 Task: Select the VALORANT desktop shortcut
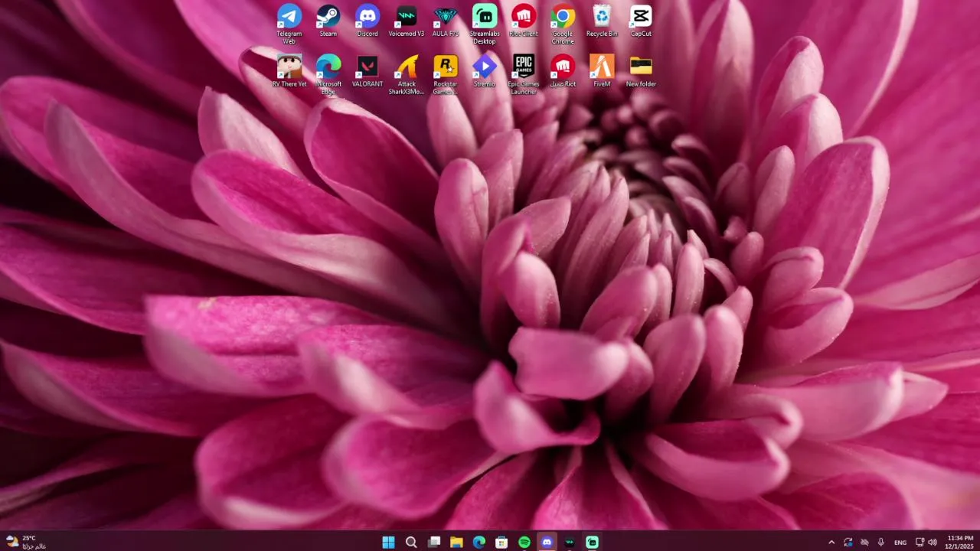point(367,71)
